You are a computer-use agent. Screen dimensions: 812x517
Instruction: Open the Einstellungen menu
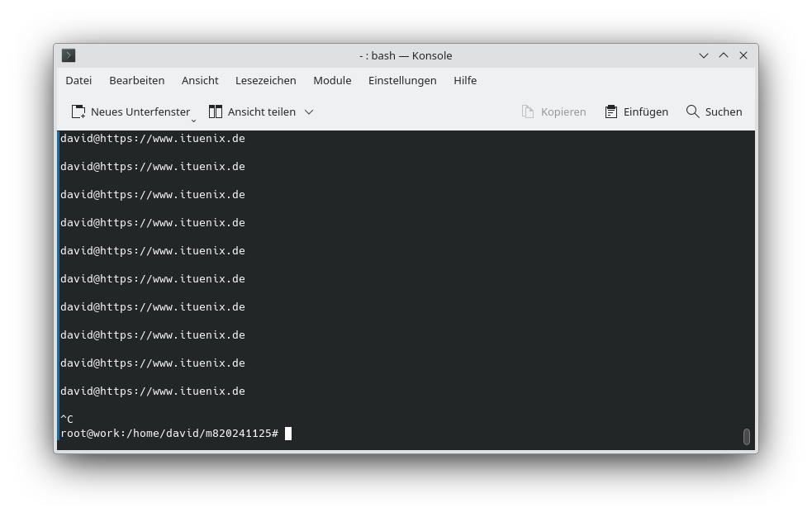[x=402, y=80]
